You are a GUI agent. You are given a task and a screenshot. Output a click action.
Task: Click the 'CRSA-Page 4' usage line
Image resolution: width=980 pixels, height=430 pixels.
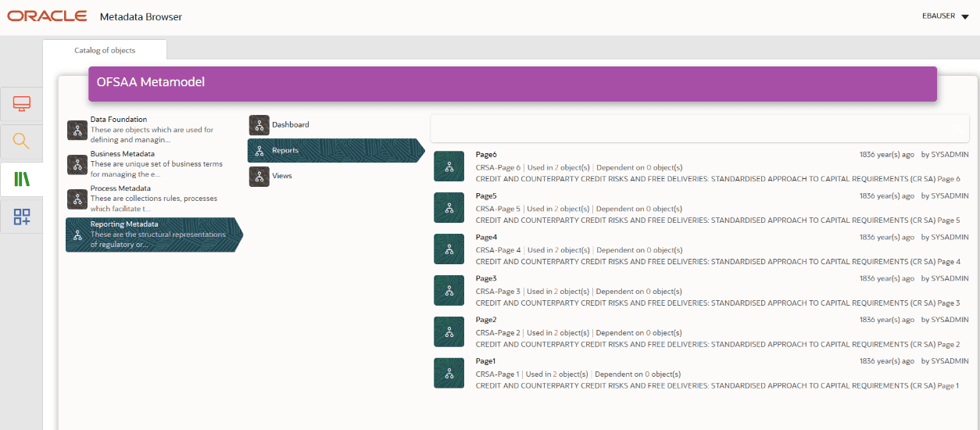579,250
